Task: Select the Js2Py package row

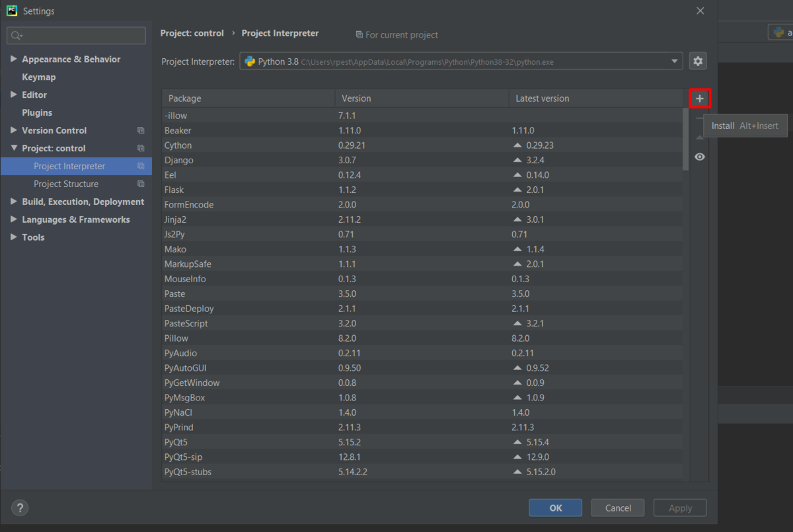Action: pyautogui.click(x=422, y=235)
